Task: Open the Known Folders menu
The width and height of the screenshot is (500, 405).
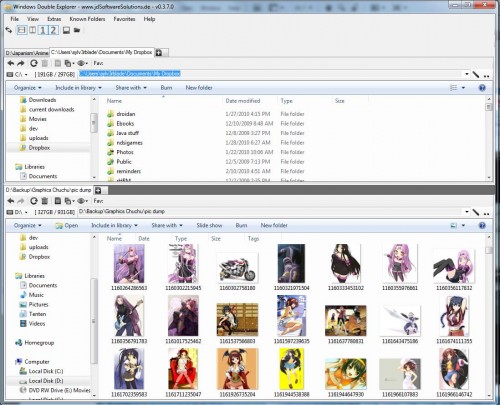Action: (x=87, y=19)
